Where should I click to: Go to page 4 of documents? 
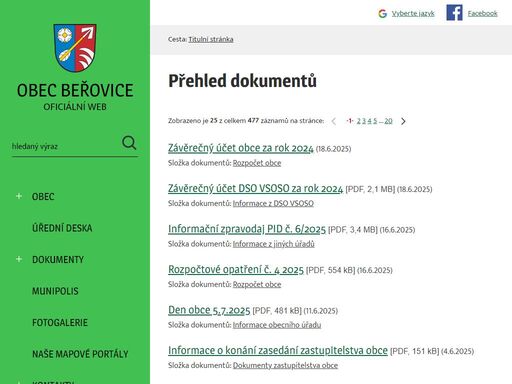(369, 121)
